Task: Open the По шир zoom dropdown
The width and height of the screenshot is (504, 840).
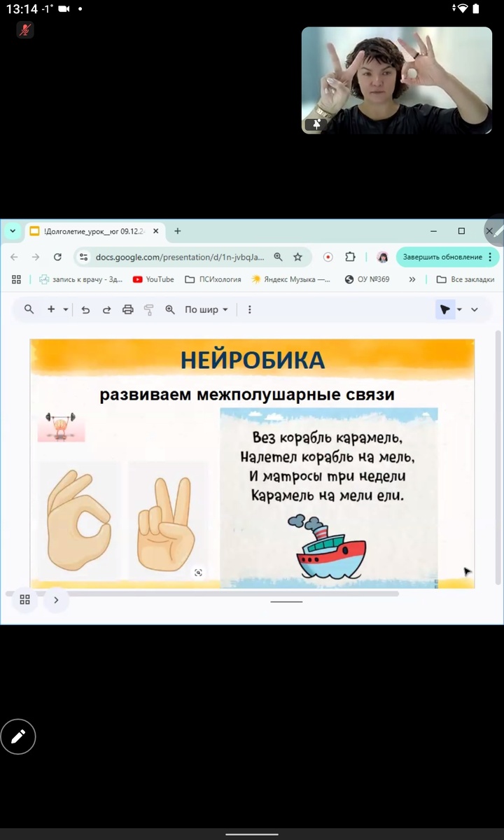Action: tap(206, 309)
